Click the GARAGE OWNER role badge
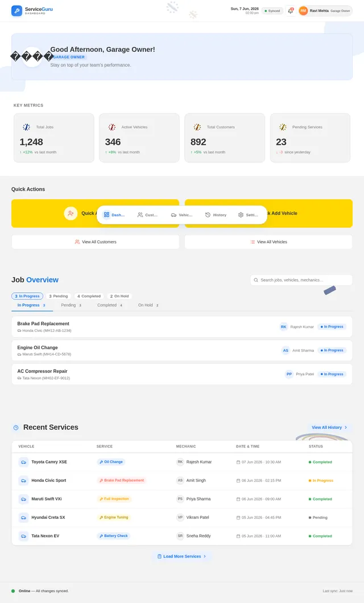Screen dimensions: 364x603 [x=69, y=57]
